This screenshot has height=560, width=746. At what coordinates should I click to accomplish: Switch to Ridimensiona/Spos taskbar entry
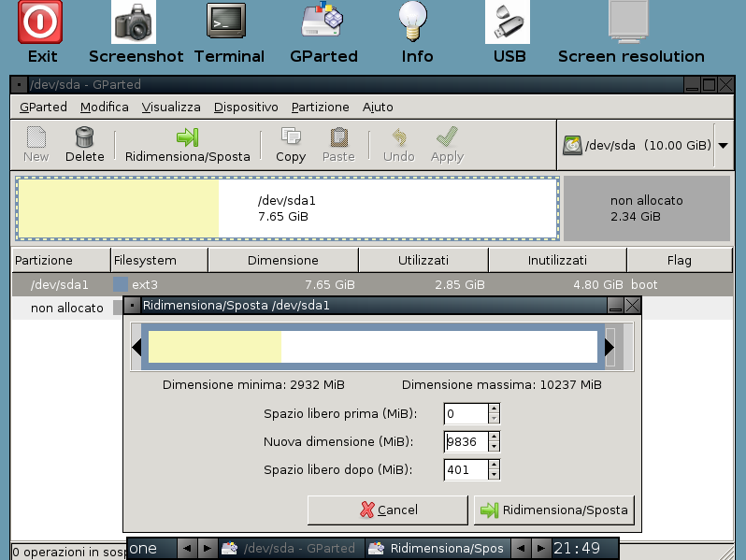point(438,548)
